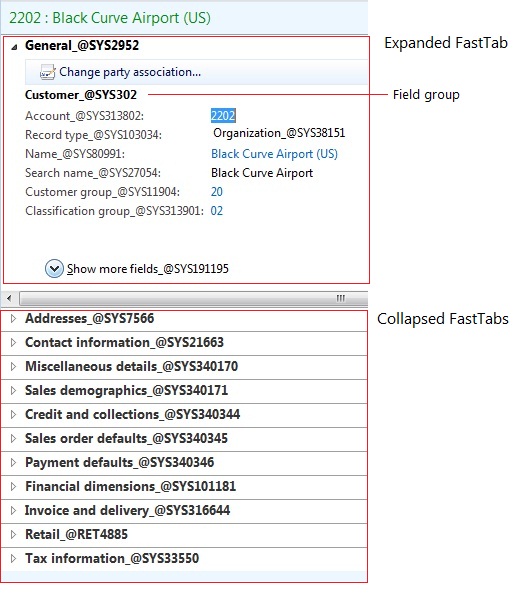Image resolution: width=515 pixels, height=598 pixels.
Task: Click the Customer group_@SYS11904 label
Action: pos(102,191)
